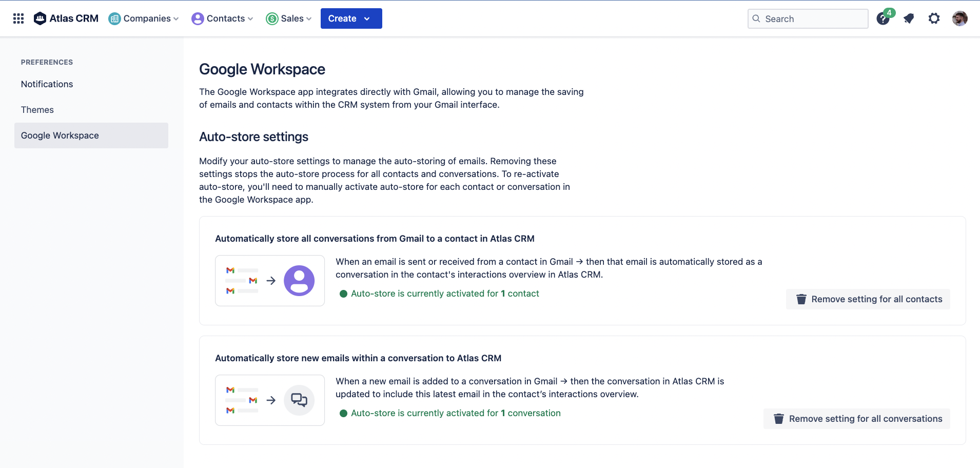Click the search magnifier icon
Screen dimensions: 980x468
[756, 19]
